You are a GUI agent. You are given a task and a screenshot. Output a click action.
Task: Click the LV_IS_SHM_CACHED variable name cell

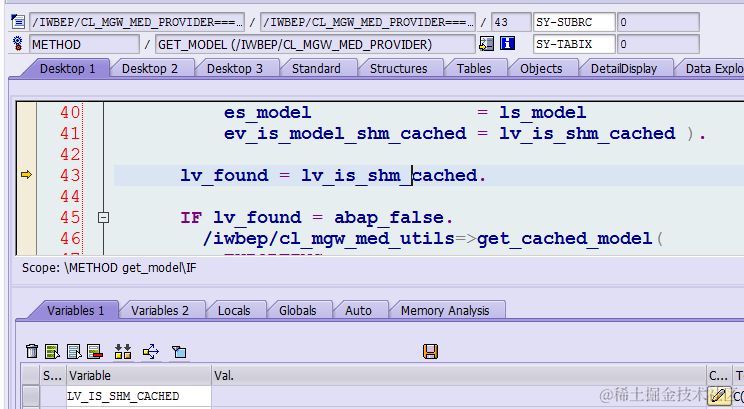(139, 396)
